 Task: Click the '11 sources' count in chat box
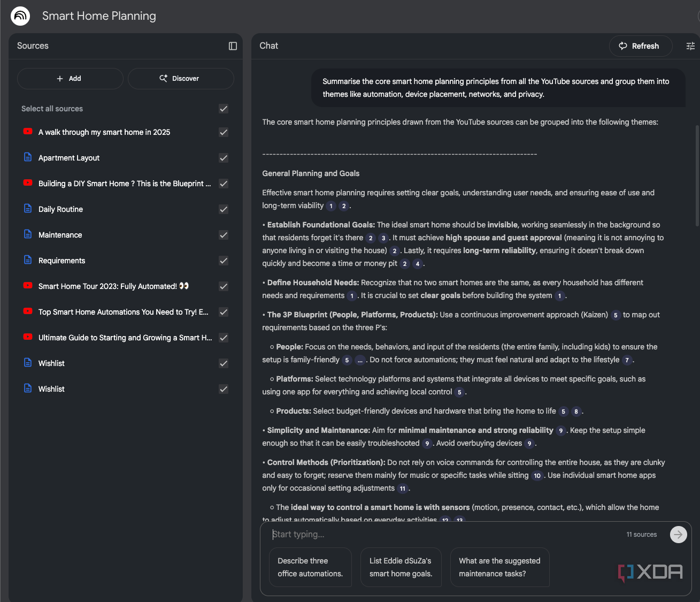pyautogui.click(x=641, y=534)
